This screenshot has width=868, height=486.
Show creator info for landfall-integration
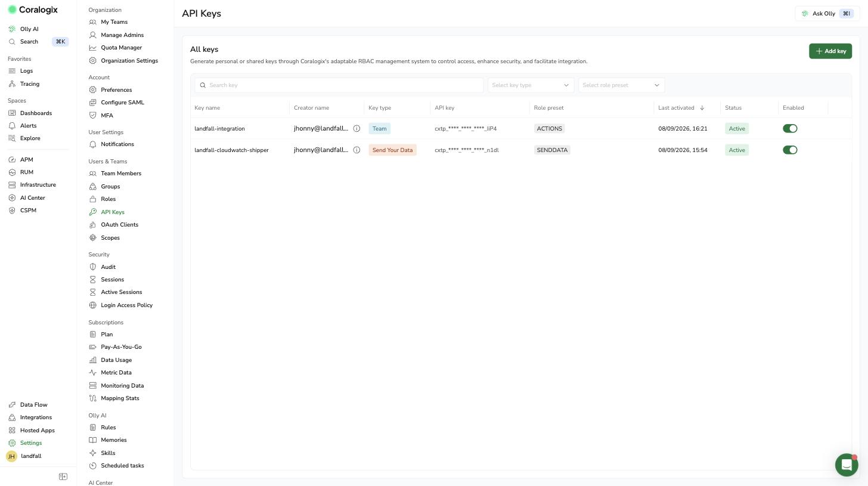coord(356,129)
